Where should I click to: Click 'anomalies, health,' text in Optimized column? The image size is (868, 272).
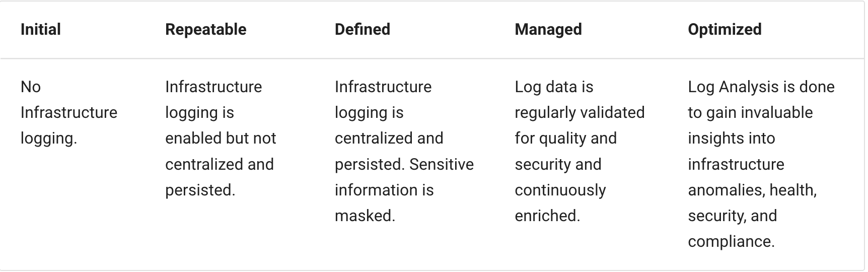[752, 190]
